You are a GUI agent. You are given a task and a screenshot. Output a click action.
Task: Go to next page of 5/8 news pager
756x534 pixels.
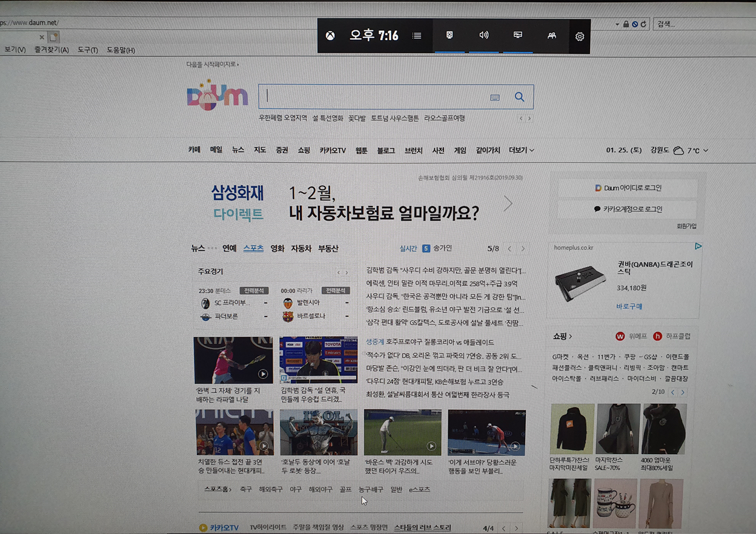[523, 249]
